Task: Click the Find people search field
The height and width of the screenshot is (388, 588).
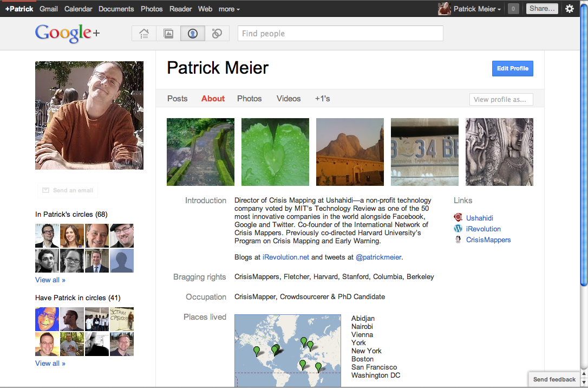Action: [340, 34]
